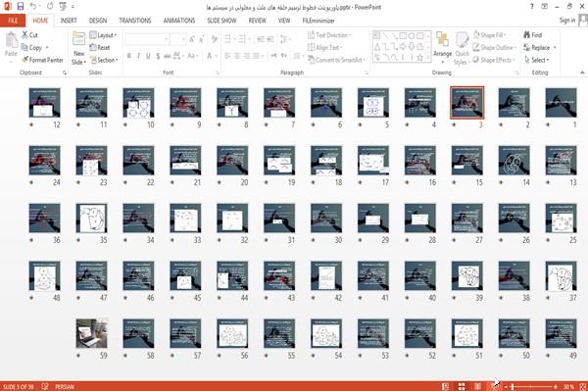Switch to Slide Sorter view icon

462,386
